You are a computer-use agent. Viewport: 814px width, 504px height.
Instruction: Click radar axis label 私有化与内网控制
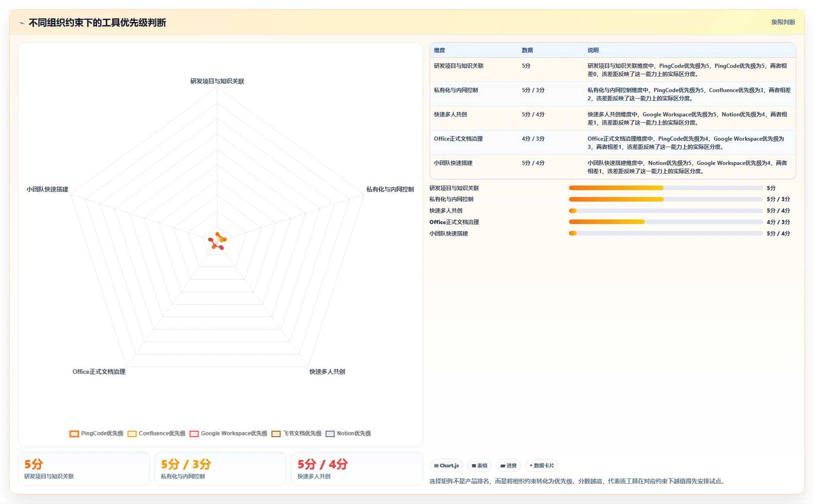390,189
